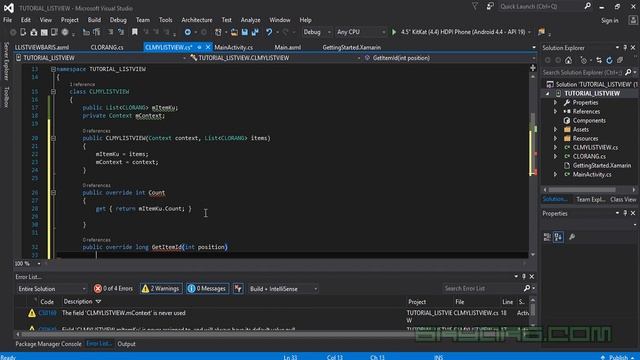Switch to the Output tab
Screen dimensions: 640x360
coord(127,344)
